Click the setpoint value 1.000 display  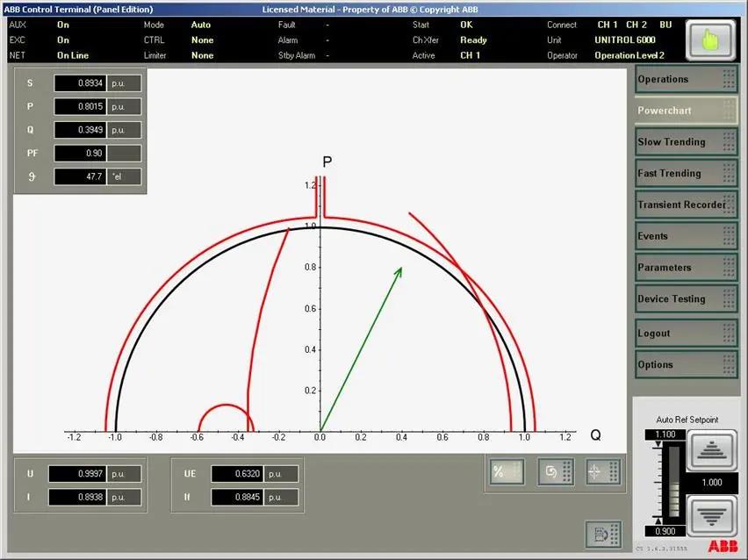click(x=712, y=482)
